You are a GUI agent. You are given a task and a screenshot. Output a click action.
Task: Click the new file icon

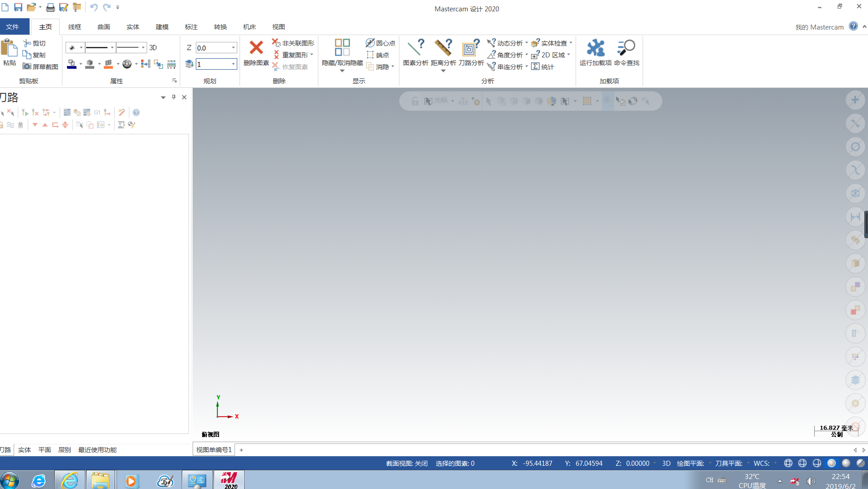coord(5,7)
